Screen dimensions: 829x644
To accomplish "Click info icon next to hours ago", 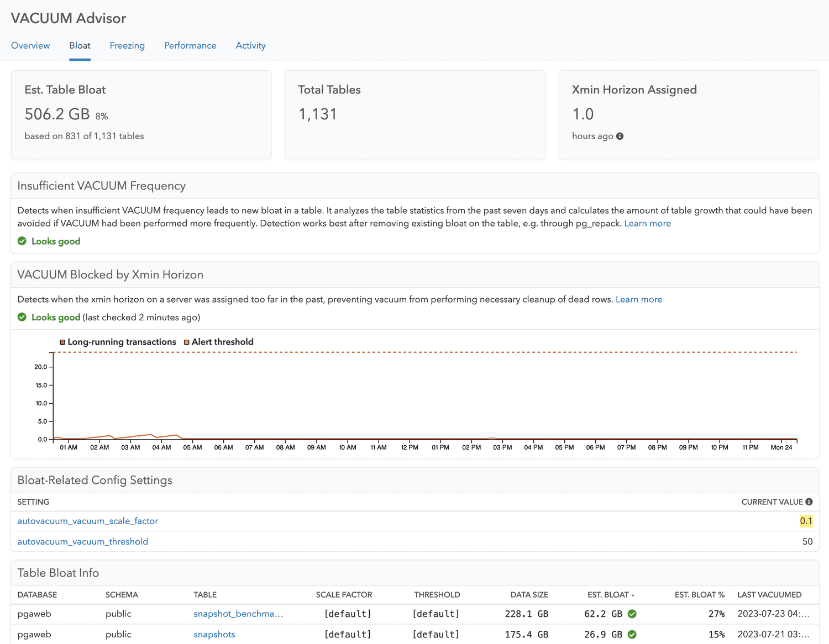I will coord(620,136).
